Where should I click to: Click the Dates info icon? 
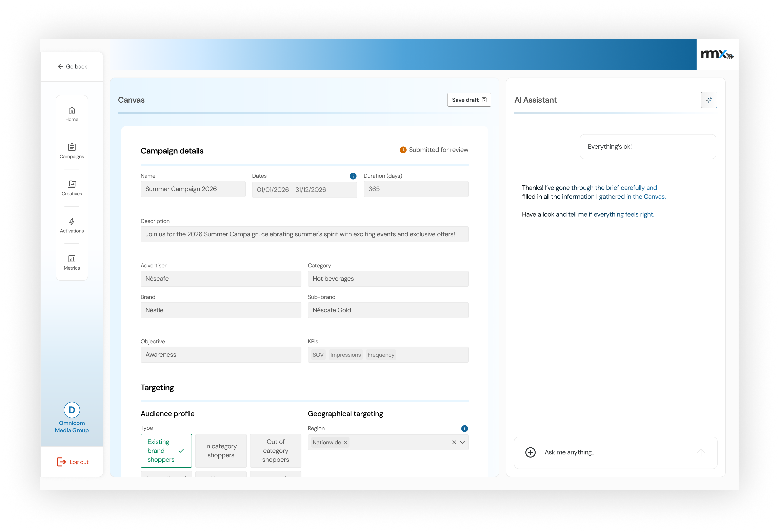pos(353,176)
